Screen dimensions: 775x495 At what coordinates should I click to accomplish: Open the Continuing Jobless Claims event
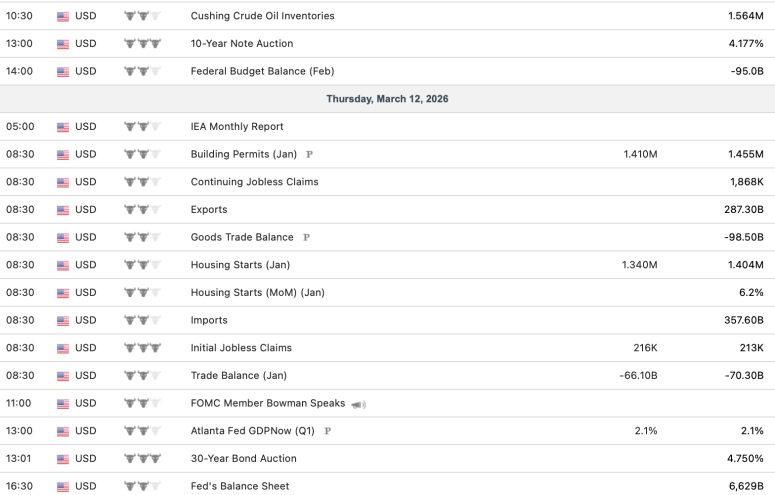pyautogui.click(x=252, y=182)
